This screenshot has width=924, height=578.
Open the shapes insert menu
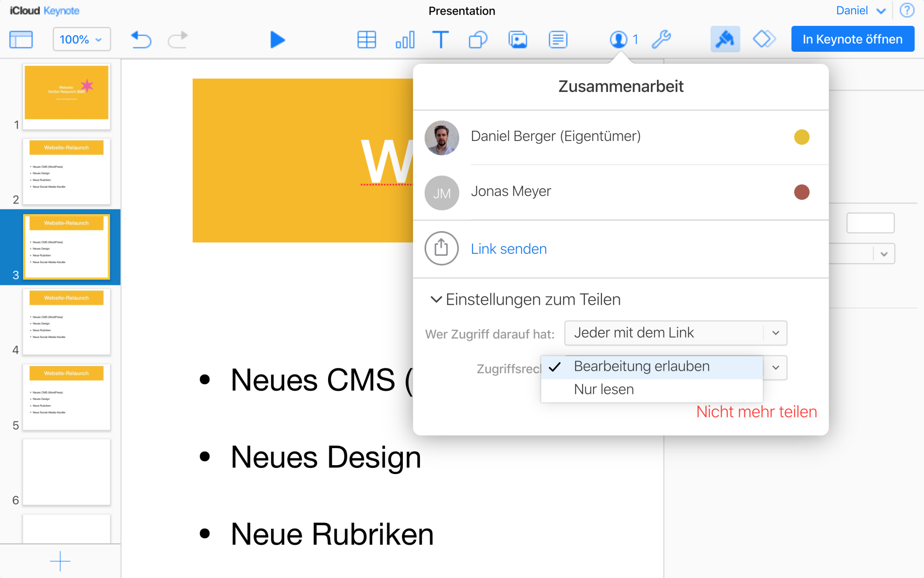(478, 40)
